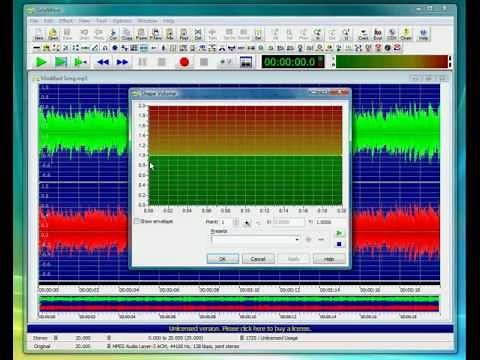Click the Paste toolbar icon
Screen dimensions: 480x360
point(141,34)
